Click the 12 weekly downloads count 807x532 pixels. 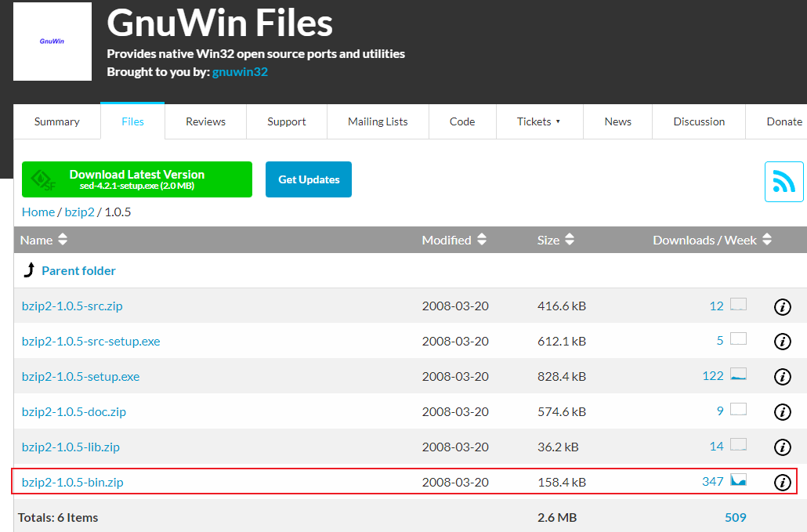coord(716,306)
